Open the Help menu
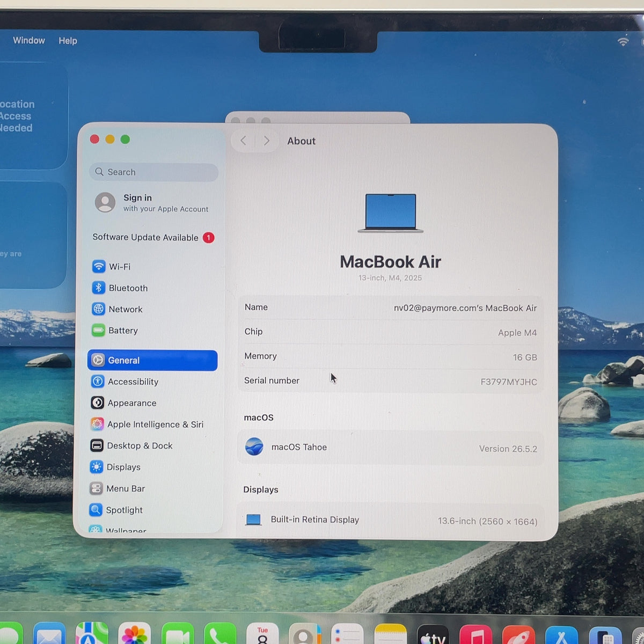 click(68, 41)
